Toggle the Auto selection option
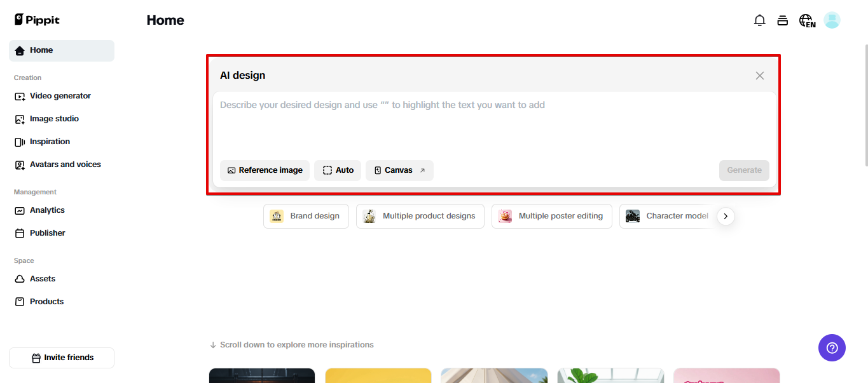The image size is (868, 383). tap(338, 170)
